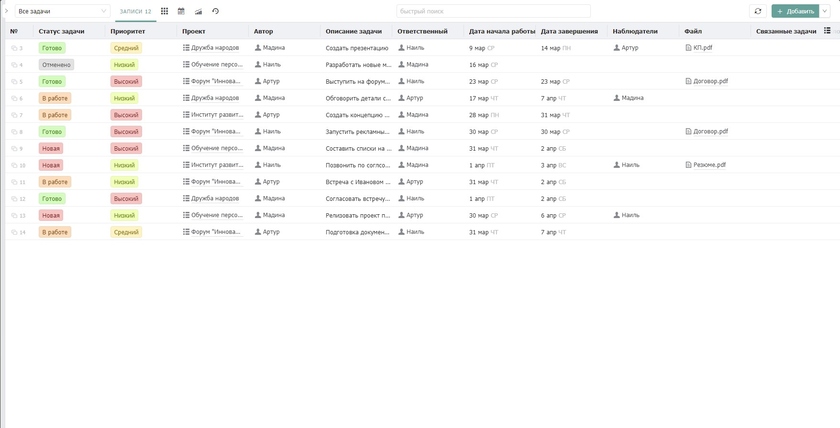
Task: Click the comment icon on row 3
Action: [14, 48]
